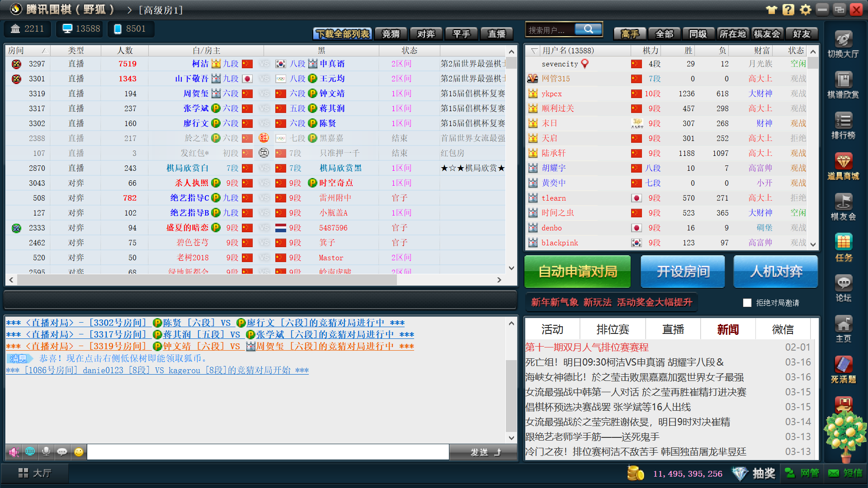The image size is (868, 488).
Task: Click the search magnifier button
Action: 588,29
